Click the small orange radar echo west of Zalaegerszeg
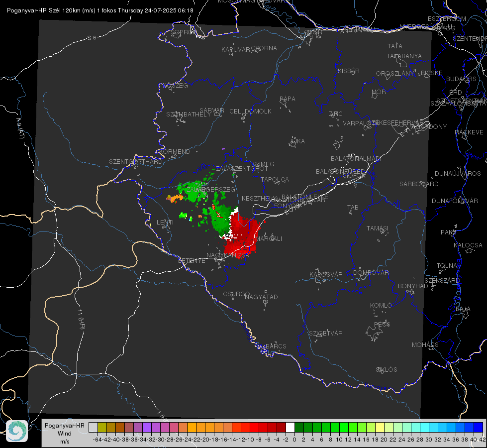Image resolution: width=487 pixels, height=448 pixels. pyautogui.click(x=176, y=198)
